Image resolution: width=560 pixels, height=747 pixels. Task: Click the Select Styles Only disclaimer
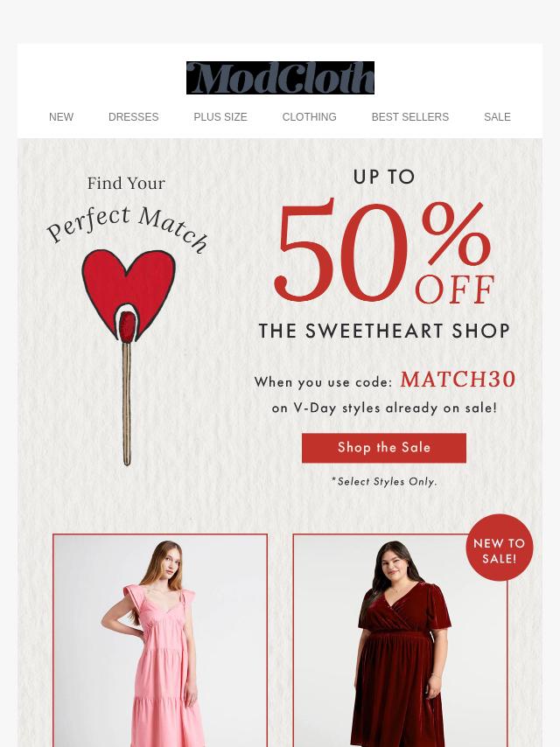[x=384, y=482]
